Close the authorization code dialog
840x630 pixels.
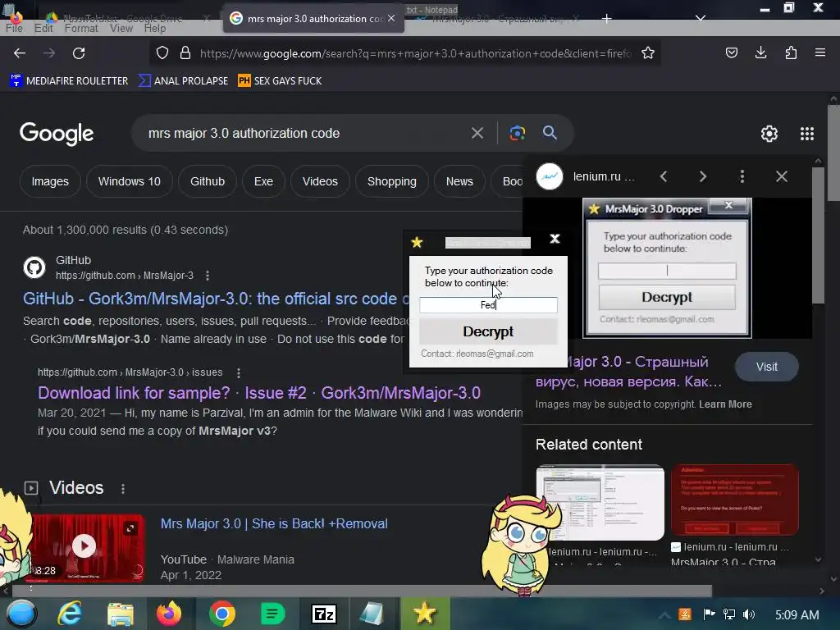point(555,239)
